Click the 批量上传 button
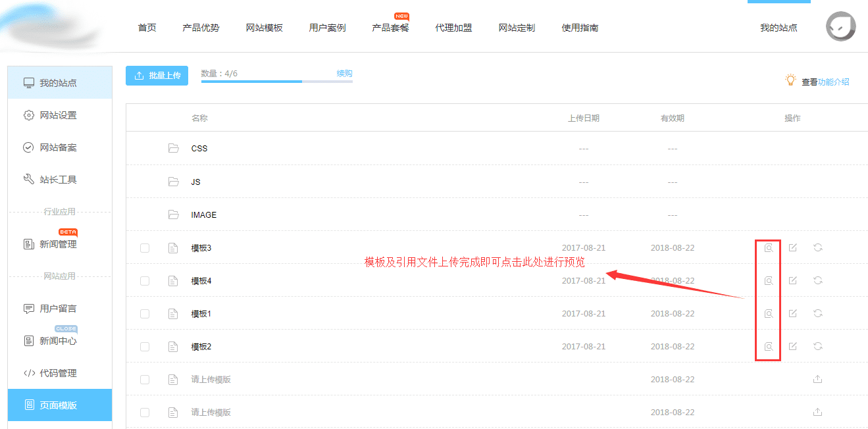The image size is (868, 429). [x=157, y=76]
